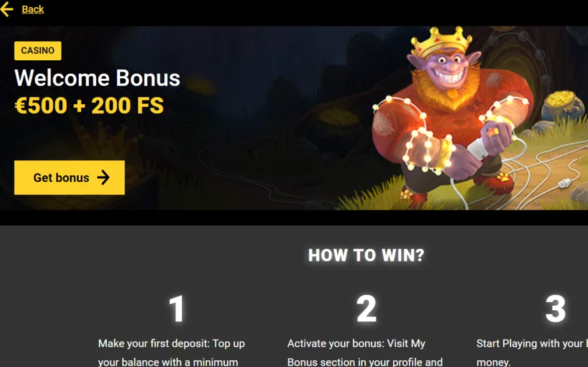Click the Activate your bonus instructions

[365, 353]
